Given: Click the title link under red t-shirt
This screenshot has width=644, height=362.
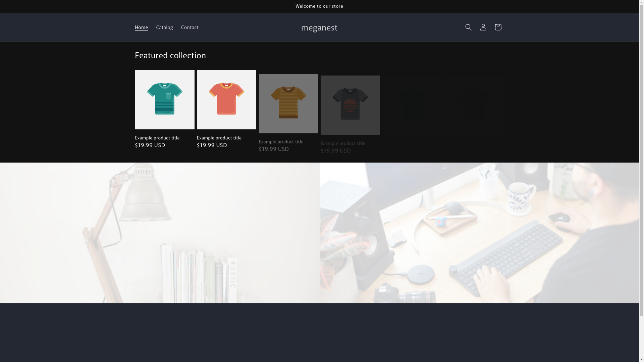Looking at the screenshot, I should click(x=219, y=138).
